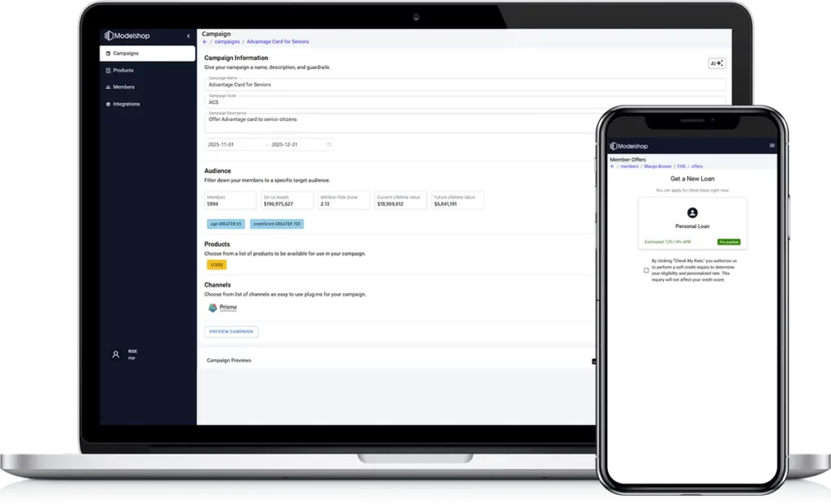This screenshot has width=831, height=504.
Task: Open the AI assistant sparkle button
Action: click(717, 63)
